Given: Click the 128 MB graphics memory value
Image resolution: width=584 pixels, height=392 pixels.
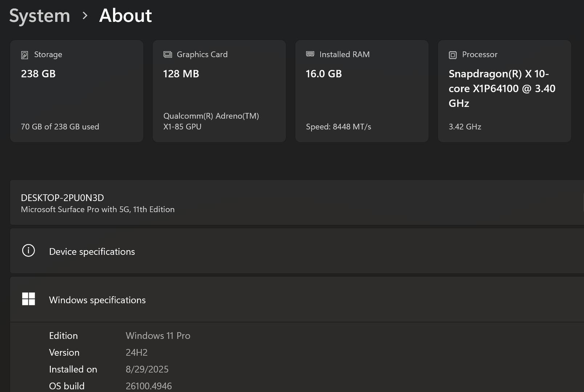Looking at the screenshot, I should click(x=181, y=74).
